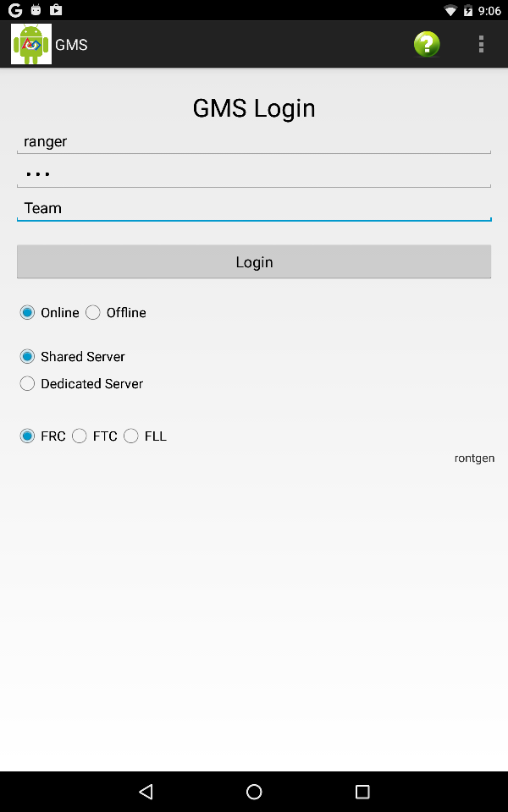Open the recent apps square button
Image resolution: width=508 pixels, height=812 pixels.
(x=362, y=792)
